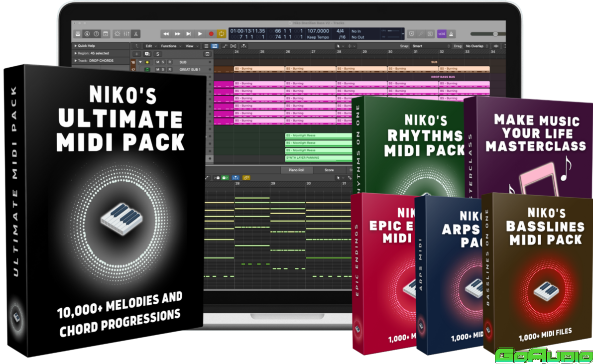Image resolution: width=593 pixels, height=364 pixels.
Task: Open the crosshair command-click tool dropdown
Action: click(x=351, y=46)
